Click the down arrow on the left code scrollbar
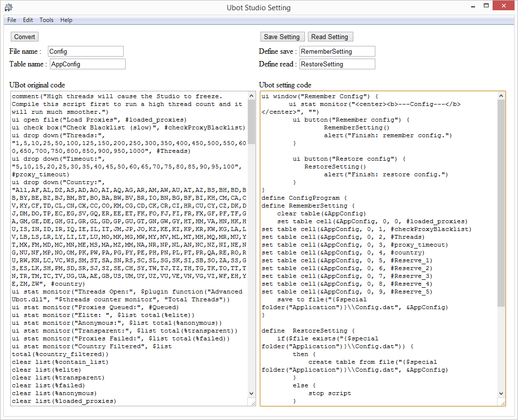Image resolution: width=518 pixels, height=420 pixels. click(x=251, y=393)
